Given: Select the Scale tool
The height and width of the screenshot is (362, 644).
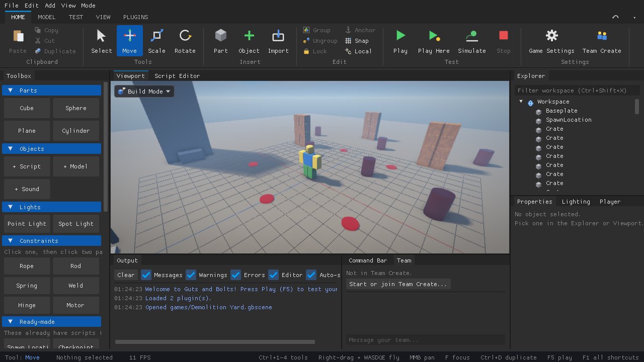Looking at the screenshot, I should [156, 41].
